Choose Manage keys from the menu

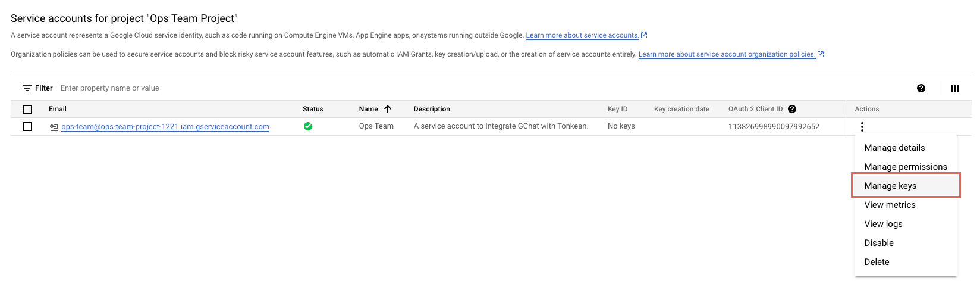(890, 186)
